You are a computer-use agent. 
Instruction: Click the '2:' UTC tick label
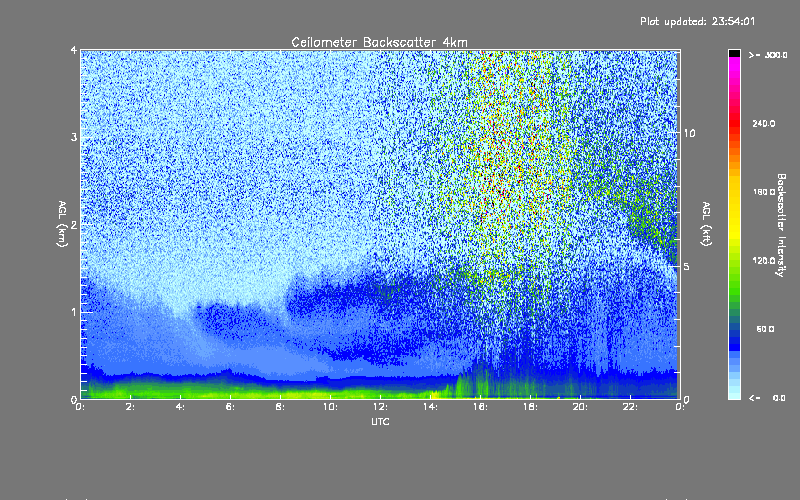131,407
